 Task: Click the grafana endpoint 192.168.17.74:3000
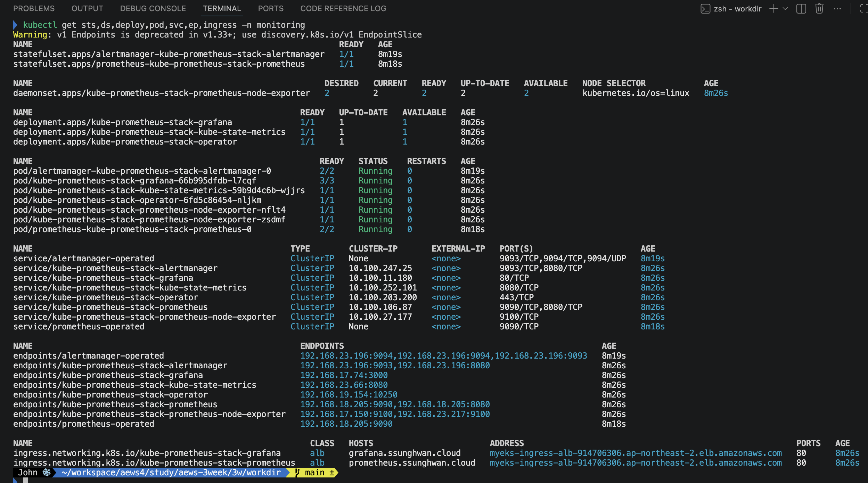(x=344, y=375)
